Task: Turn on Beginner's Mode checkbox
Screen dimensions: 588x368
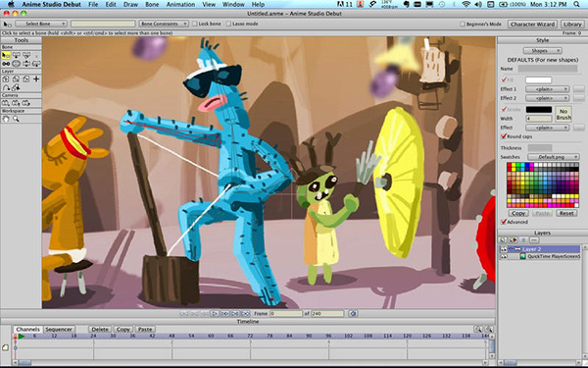Action: click(x=463, y=24)
